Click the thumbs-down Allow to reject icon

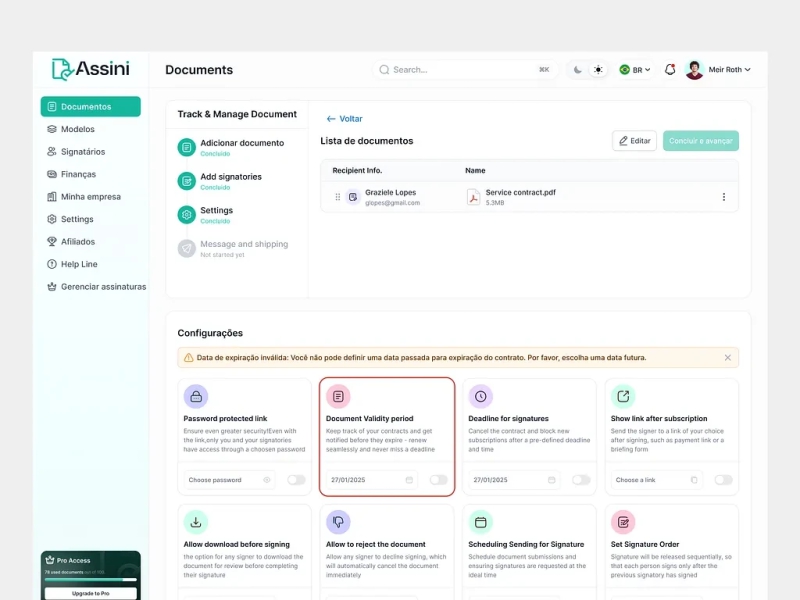pyautogui.click(x=338, y=522)
